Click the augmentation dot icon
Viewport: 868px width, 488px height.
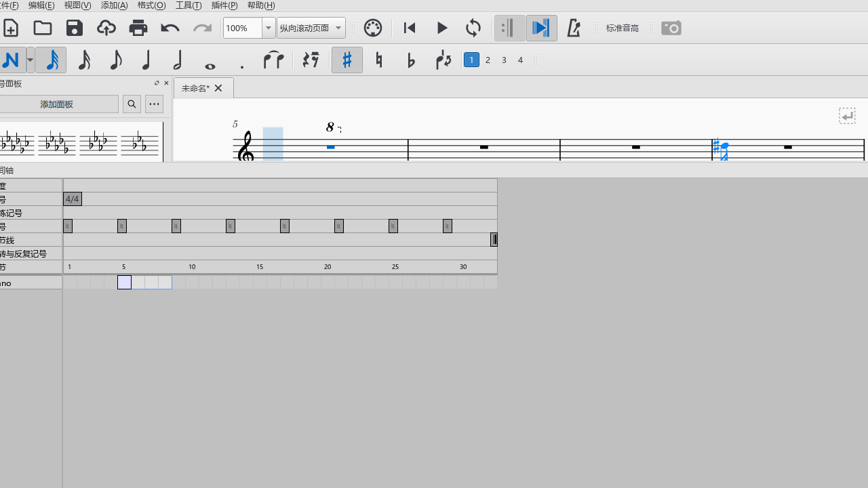pyautogui.click(x=241, y=60)
